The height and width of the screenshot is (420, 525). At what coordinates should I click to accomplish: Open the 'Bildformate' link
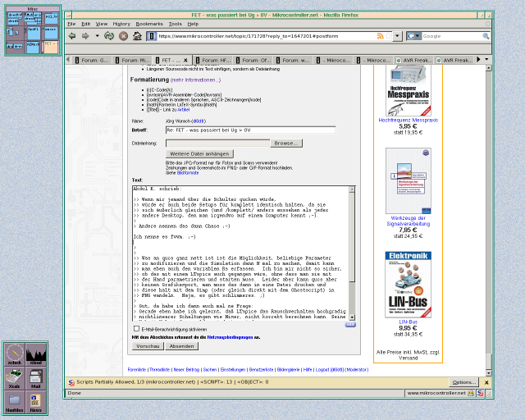(188, 173)
